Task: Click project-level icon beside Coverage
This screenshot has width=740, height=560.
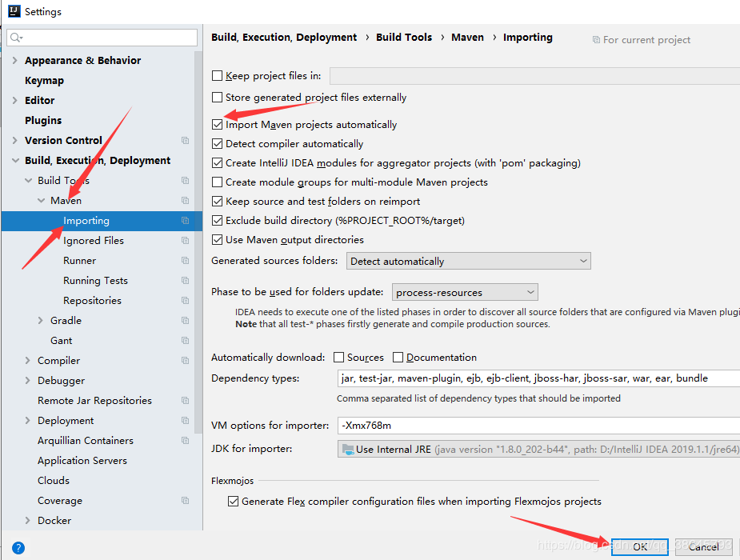Action: 185,500
